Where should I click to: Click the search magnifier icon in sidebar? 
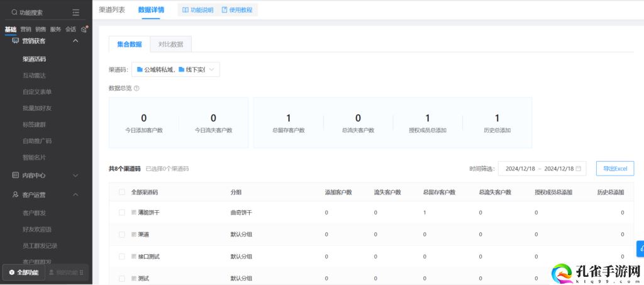click(x=14, y=13)
